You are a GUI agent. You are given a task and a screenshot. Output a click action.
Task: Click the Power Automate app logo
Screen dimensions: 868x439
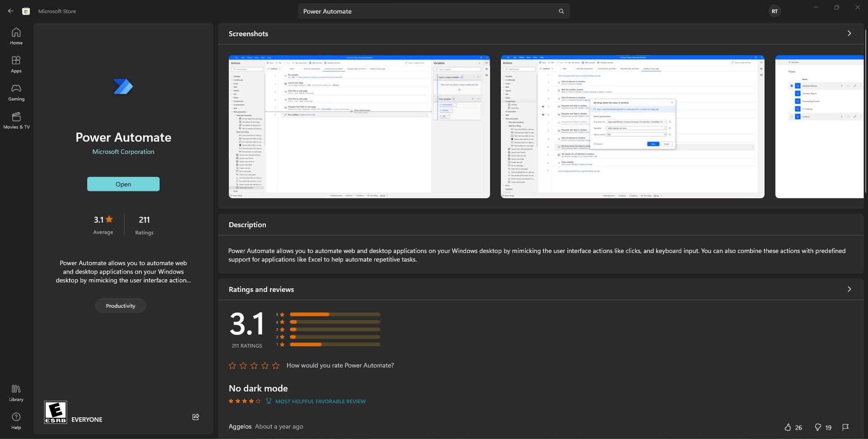coord(123,86)
